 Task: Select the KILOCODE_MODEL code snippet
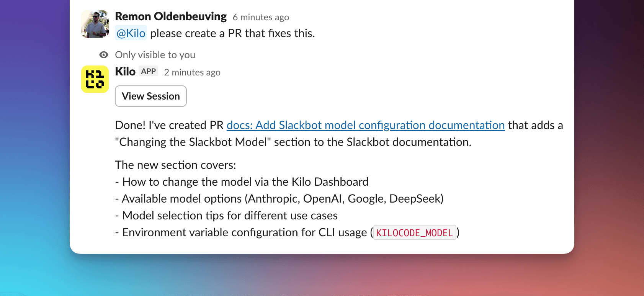(414, 232)
